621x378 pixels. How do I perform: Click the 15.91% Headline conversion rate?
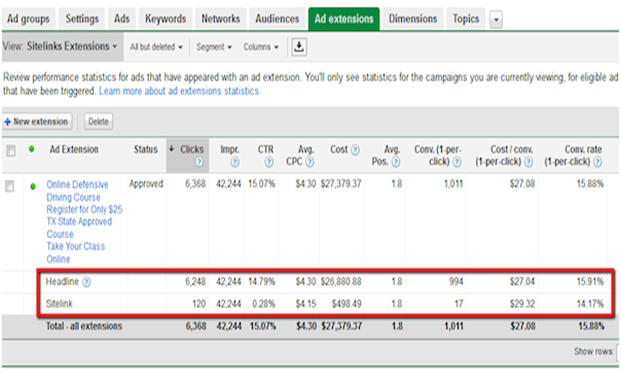tap(590, 282)
